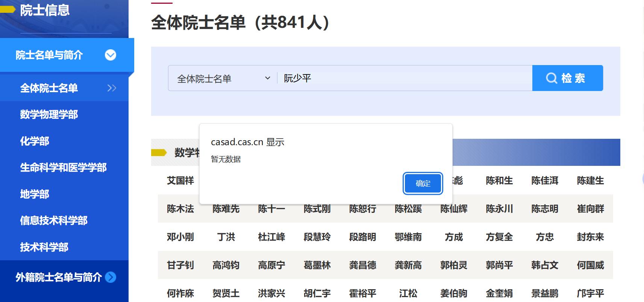
Task: Click the search input field containing 阮少平
Action: 404,78
